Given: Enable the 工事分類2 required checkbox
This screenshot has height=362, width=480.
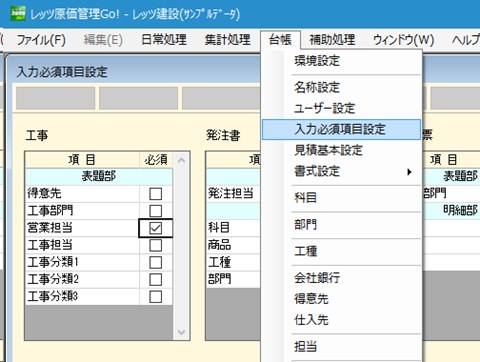Looking at the screenshot, I should (x=155, y=279).
